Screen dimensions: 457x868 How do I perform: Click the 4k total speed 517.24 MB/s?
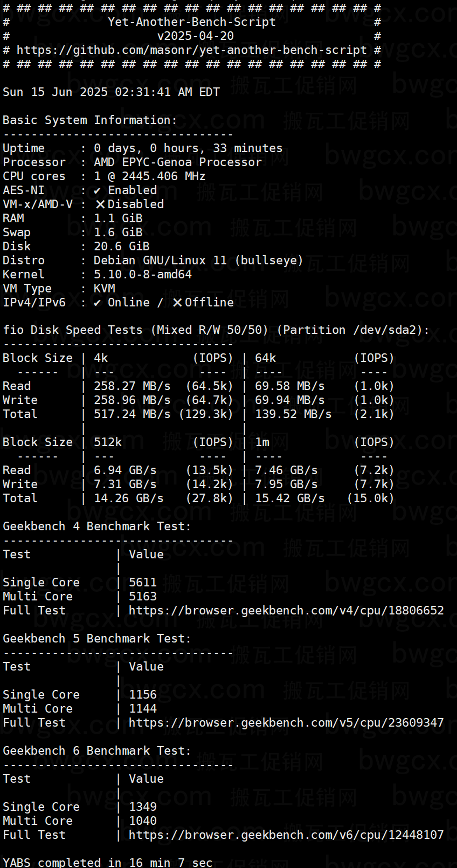[x=132, y=414]
